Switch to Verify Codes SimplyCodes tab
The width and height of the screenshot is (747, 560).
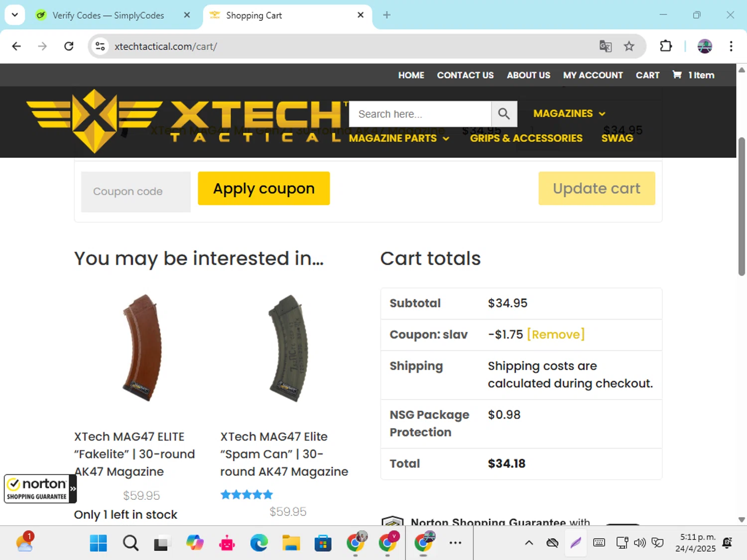pyautogui.click(x=109, y=15)
